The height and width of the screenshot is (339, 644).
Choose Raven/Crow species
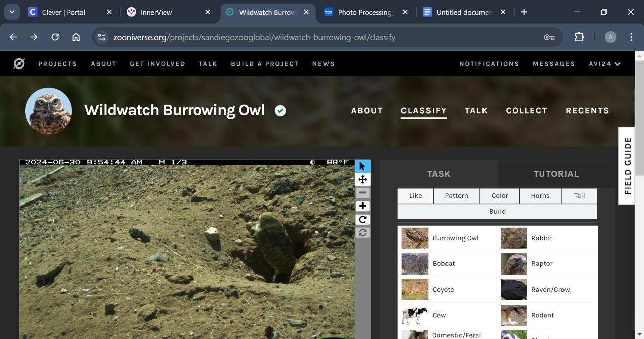(547, 290)
